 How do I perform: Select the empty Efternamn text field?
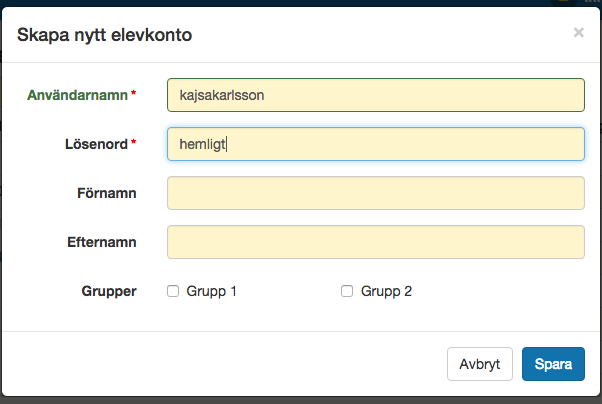[x=375, y=242]
